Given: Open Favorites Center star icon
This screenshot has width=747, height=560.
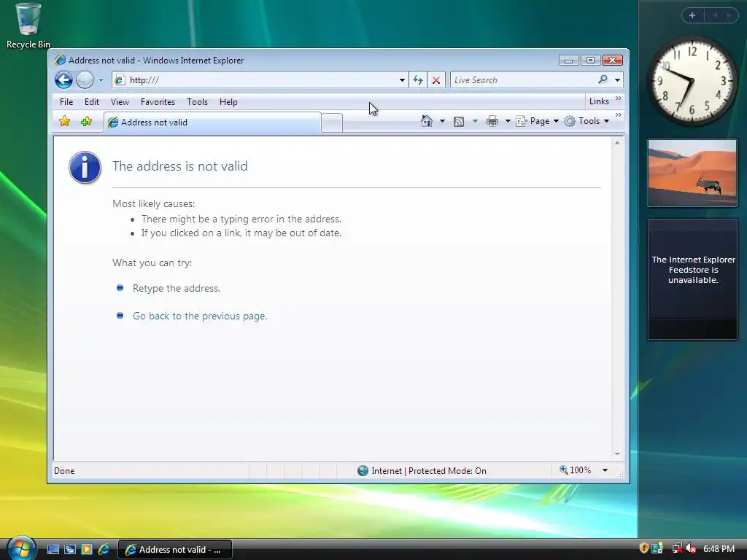Looking at the screenshot, I should (65, 122).
